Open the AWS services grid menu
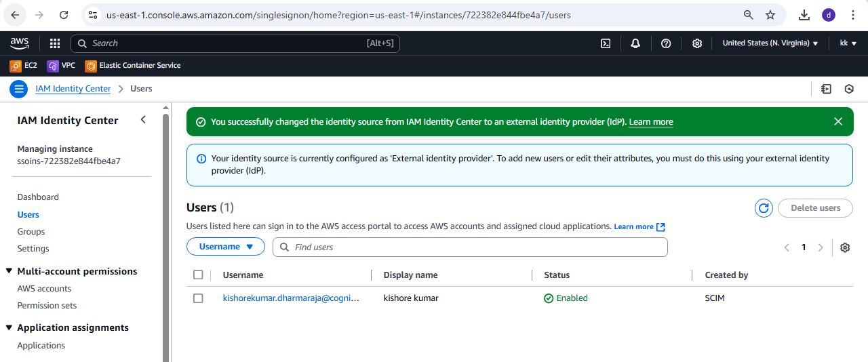Image resolution: width=868 pixels, height=362 pixels. coord(55,43)
